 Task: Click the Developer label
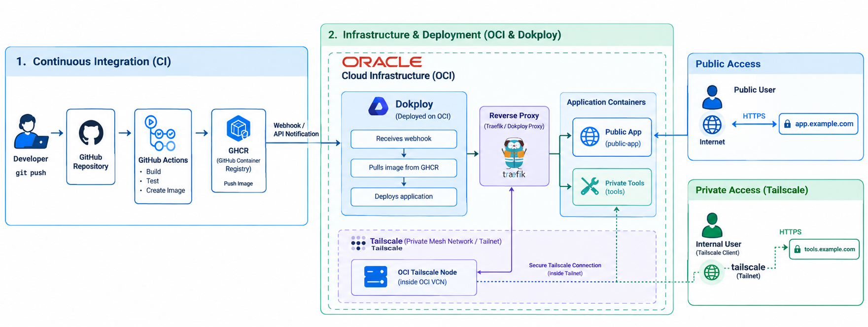point(31,159)
